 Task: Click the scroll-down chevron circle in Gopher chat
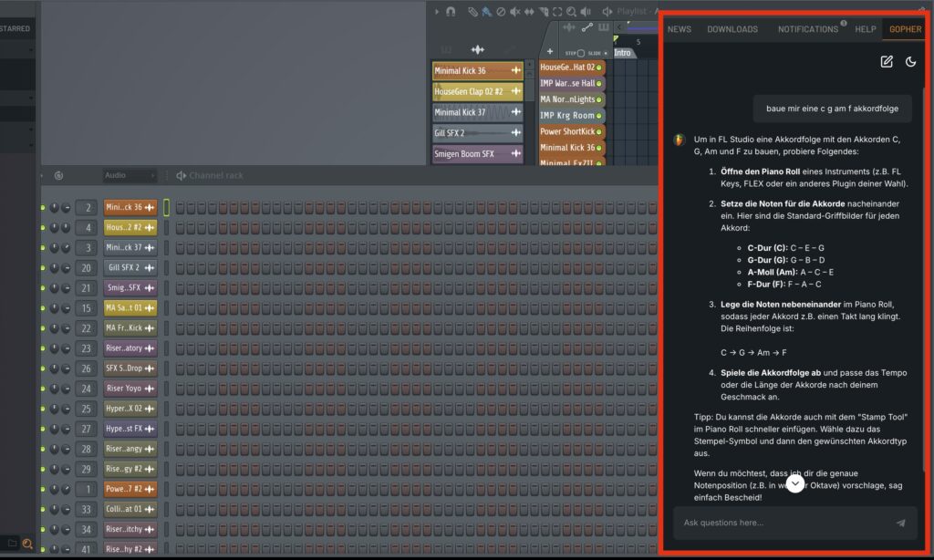click(x=795, y=483)
